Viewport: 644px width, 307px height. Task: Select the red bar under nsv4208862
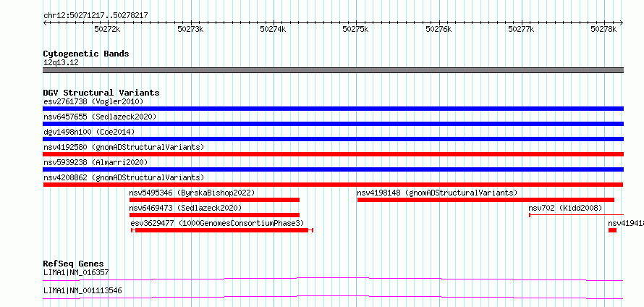pyautogui.click(x=333, y=185)
